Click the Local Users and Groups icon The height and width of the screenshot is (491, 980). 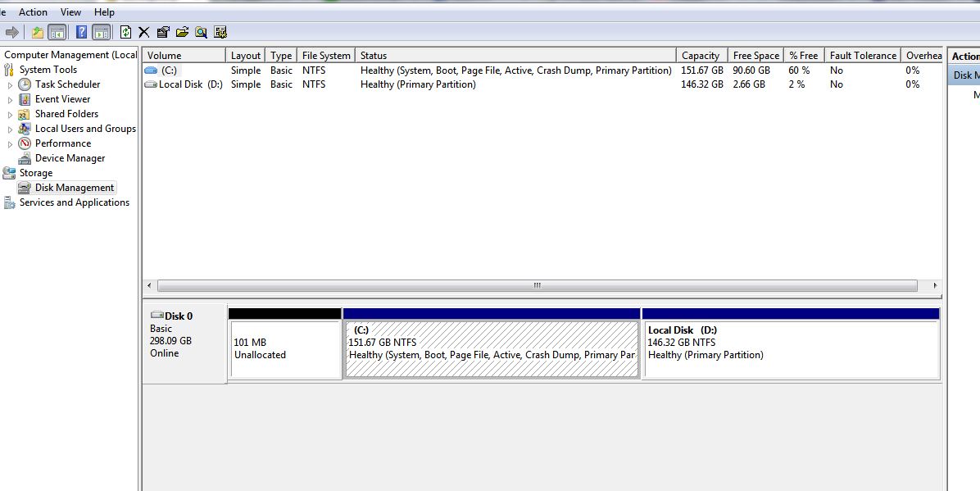click(25, 128)
